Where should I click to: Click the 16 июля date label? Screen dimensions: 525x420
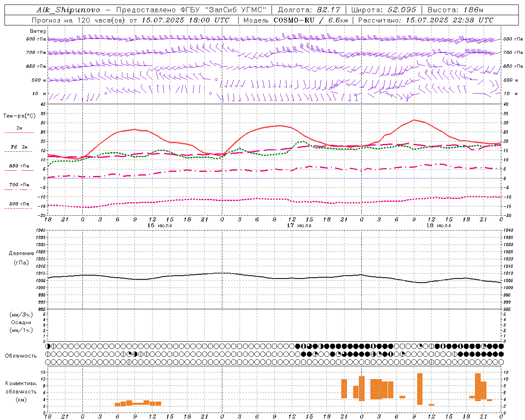click(160, 226)
